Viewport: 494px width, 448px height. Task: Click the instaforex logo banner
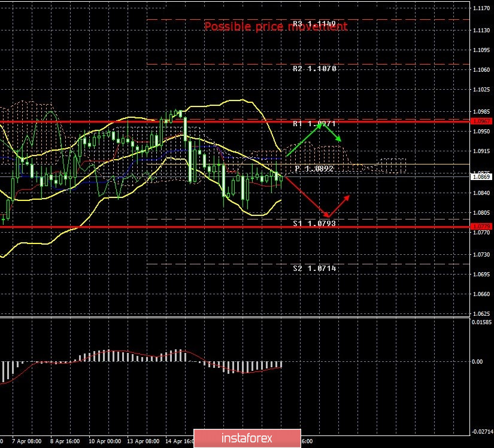pos(247,437)
